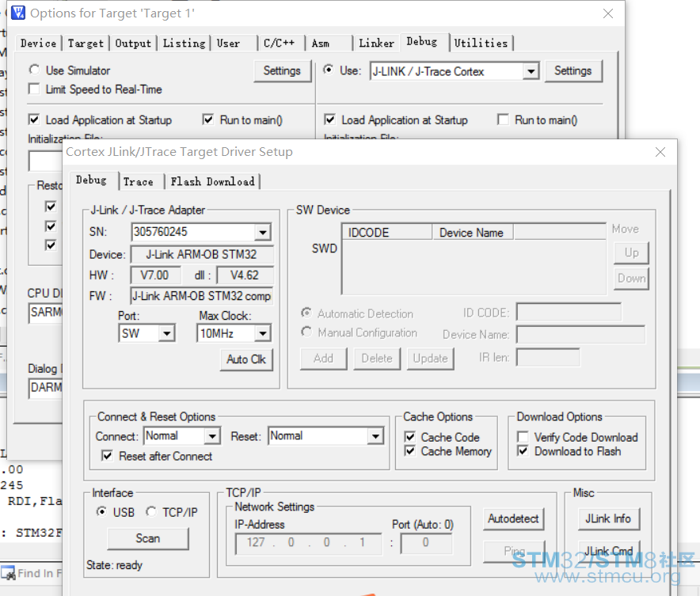Click the Autodetect button

pos(513,518)
